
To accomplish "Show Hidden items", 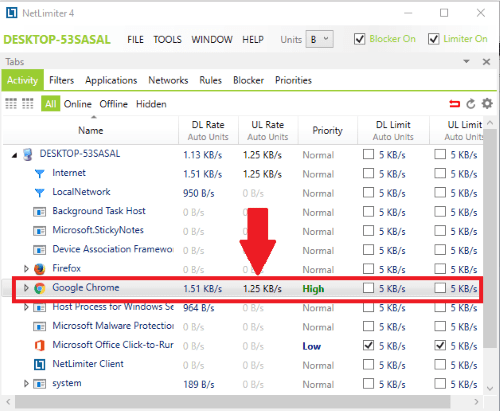I will (x=151, y=104).
